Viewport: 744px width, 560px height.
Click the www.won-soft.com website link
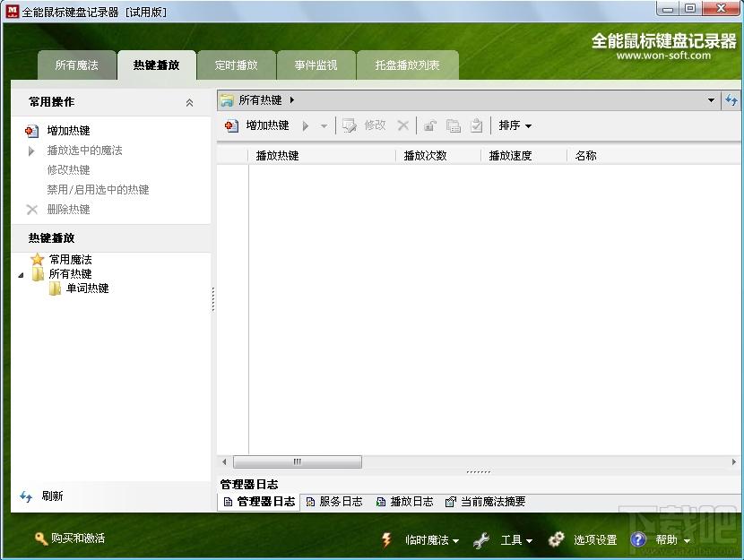(x=663, y=56)
